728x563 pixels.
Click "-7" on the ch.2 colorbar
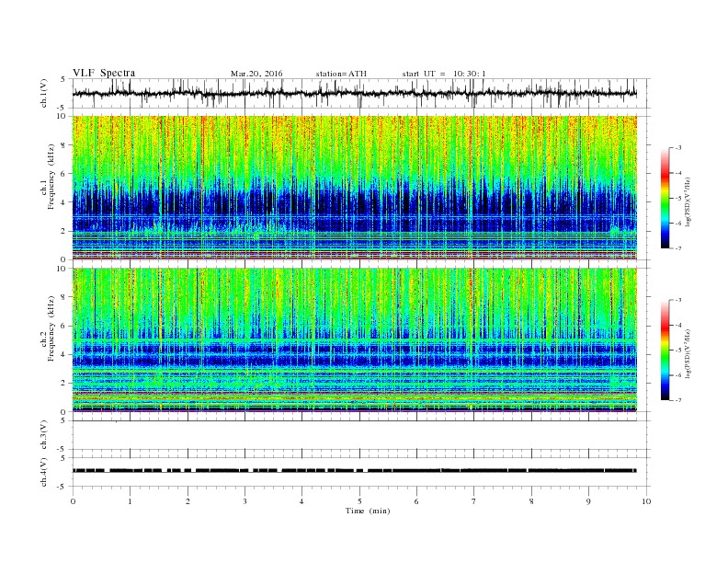tap(678, 400)
